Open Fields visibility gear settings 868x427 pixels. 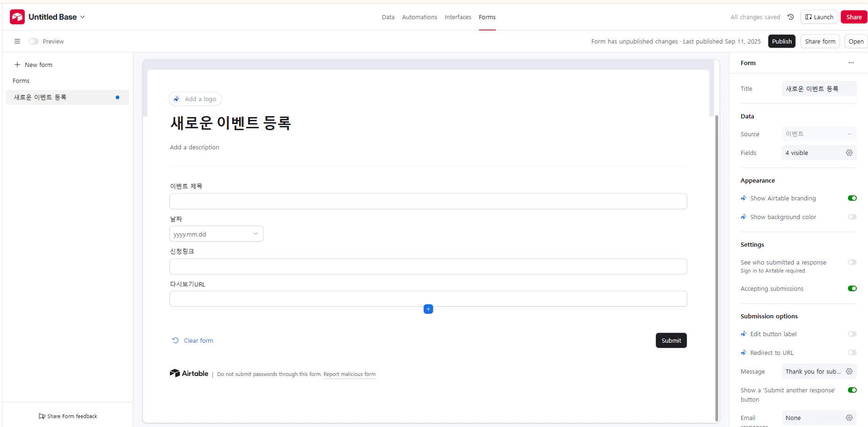[x=849, y=153]
